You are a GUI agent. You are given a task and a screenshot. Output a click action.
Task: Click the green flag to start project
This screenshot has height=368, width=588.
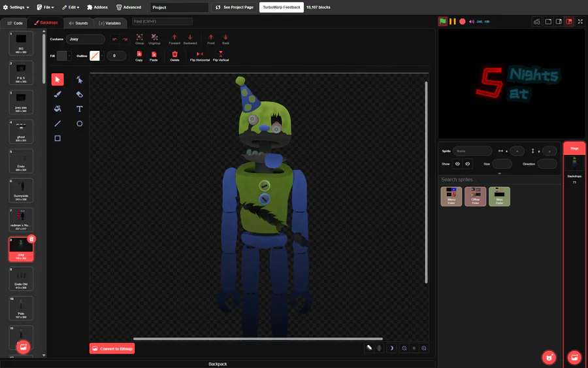(x=443, y=22)
